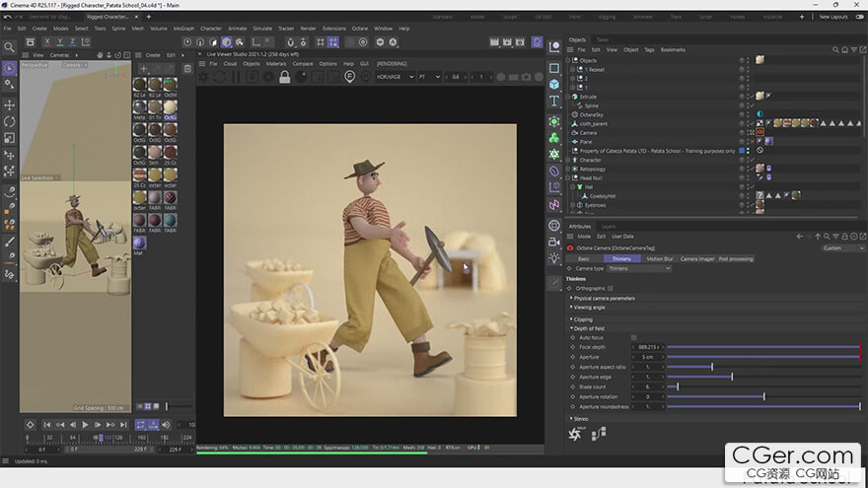868x488 pixels.
Task: Click the Octane camera tag on Camera row
Action: tap(760, 132)
